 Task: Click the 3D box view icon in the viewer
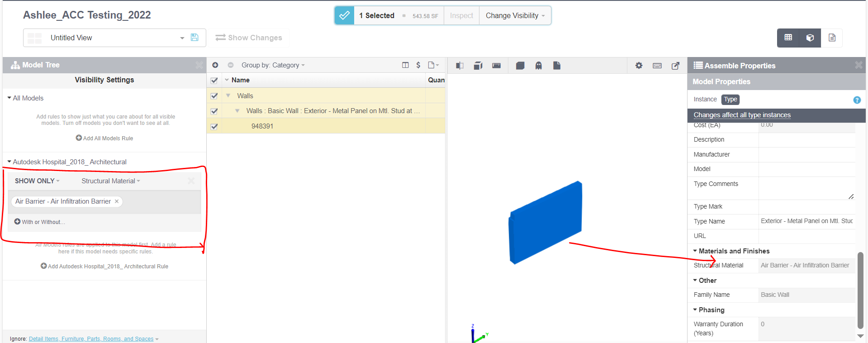coord(478,66)
